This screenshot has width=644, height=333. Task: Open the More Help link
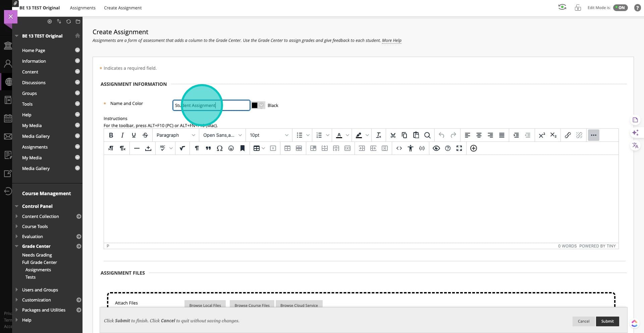click(x=391, y=40)
